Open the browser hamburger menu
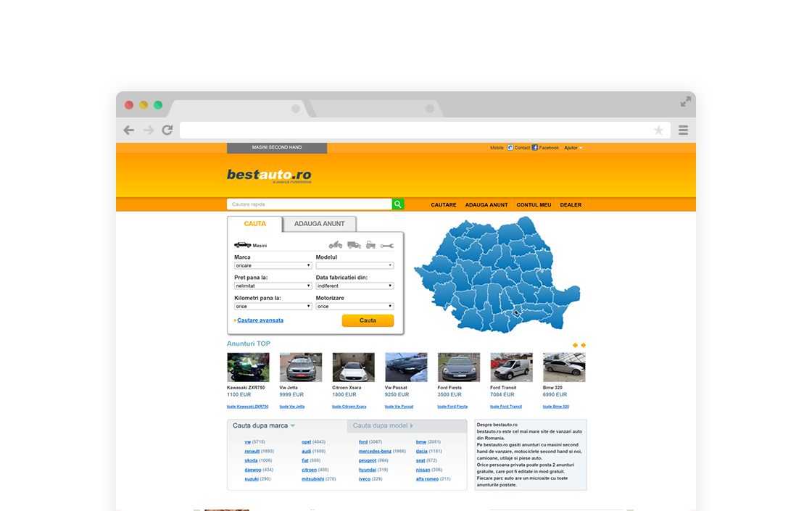 pos(683,130)
